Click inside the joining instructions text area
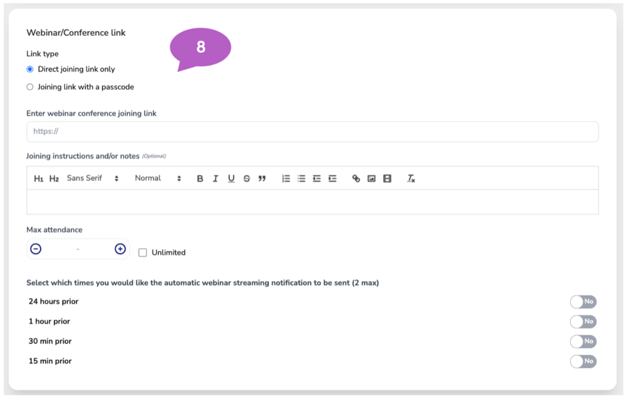Image resolution: width=627 pixels, height=401 pixels. pyautogui.click(x=312, y=202)
